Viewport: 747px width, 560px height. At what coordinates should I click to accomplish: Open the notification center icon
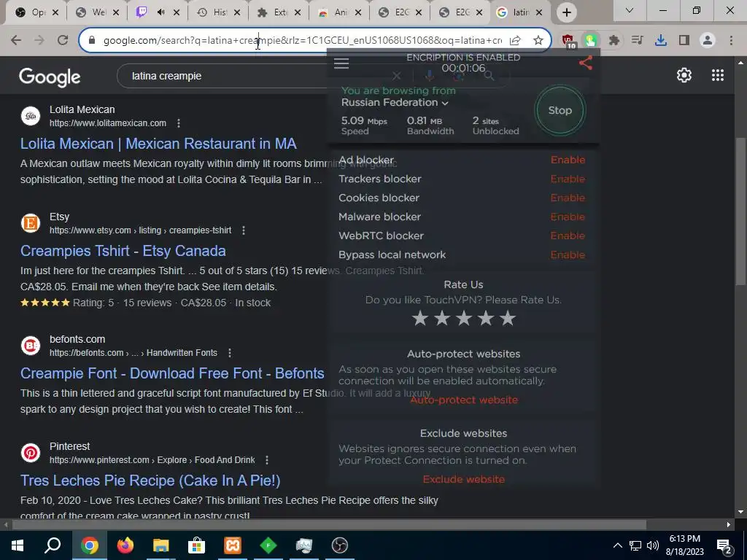[x=724, y=546]
